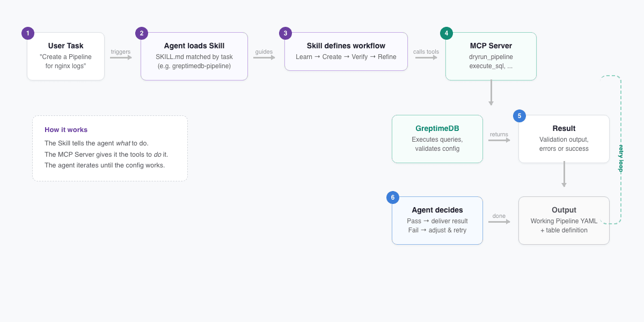This screenshot has height=322, width=644.
Task: Select the Agent loads Skill box
Action: tap(194, 56)
